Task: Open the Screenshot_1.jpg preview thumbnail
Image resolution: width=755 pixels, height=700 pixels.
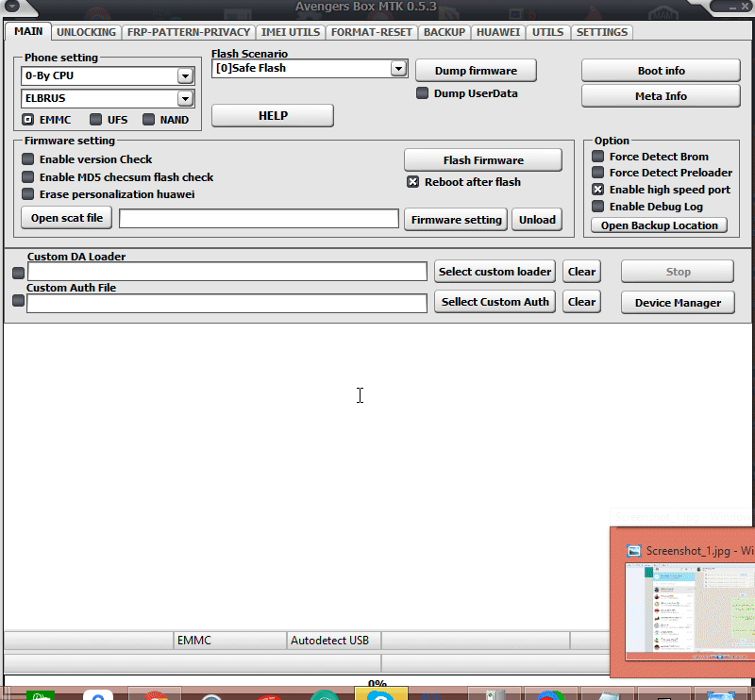Action: [x=690, y=611]
